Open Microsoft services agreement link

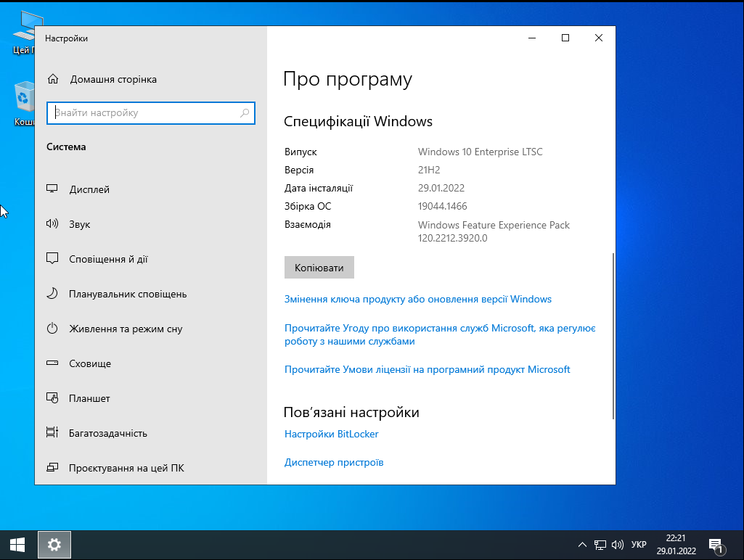click(439, 334)
